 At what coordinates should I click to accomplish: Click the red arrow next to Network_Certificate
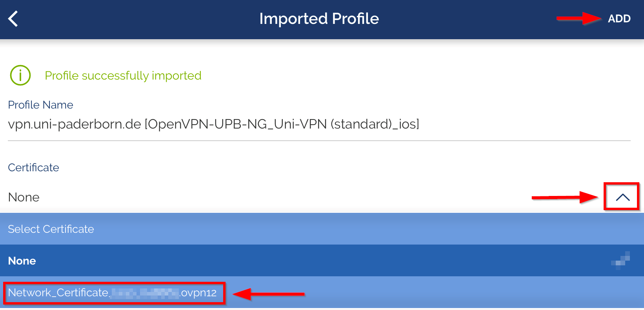(x=269, y=294)
